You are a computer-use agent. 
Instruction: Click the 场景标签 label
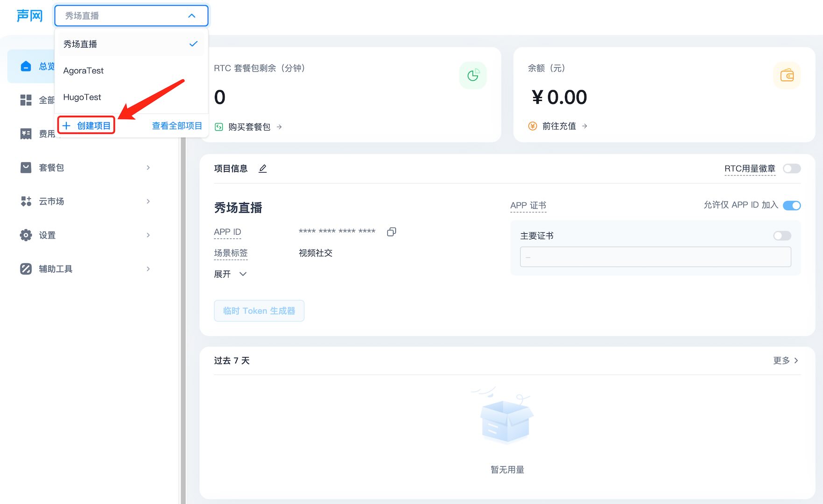pos(231,253)
